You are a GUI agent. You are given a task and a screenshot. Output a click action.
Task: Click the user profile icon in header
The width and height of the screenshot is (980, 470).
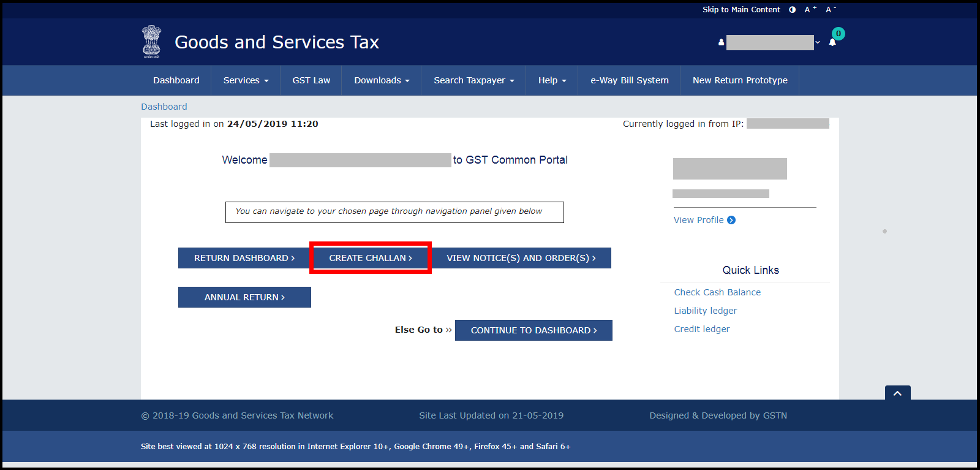(722, 42)
